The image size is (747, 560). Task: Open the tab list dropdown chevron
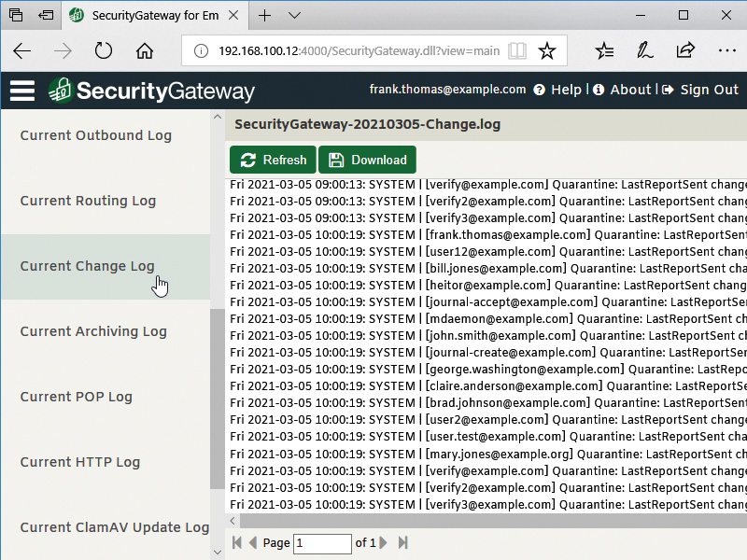[x=294, y=16]
